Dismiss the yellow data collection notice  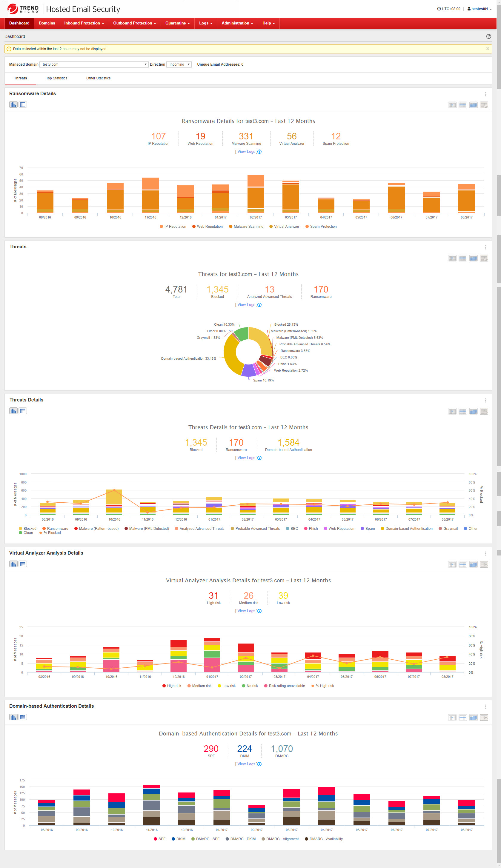[x=488, y=49]
